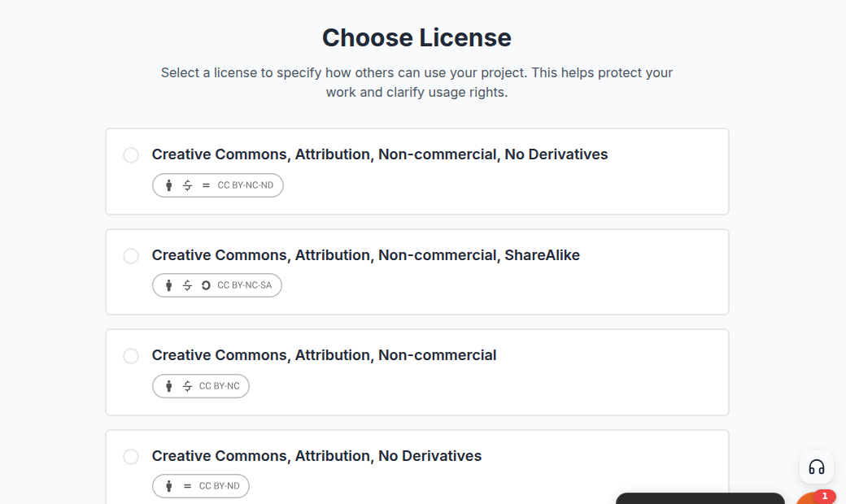This screenshot has width=846, height=504.
Task: Click the 'Choose License' heading
Action: [416, 37]
